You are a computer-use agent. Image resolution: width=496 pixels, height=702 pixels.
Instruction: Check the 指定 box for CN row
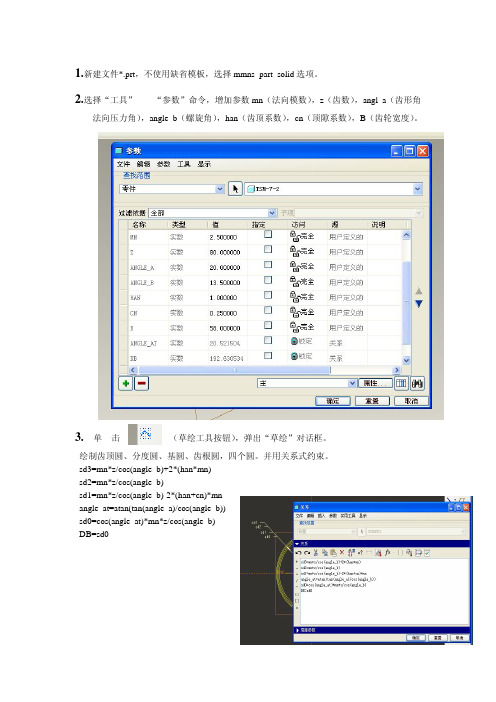point(268,310)
